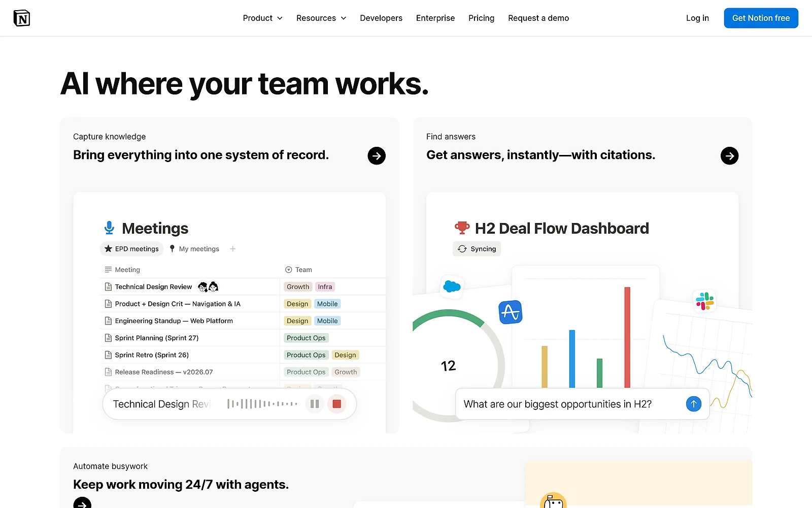The image size is (812, 508).
Task: Click the Infra tag
Action: pos(325,287)
